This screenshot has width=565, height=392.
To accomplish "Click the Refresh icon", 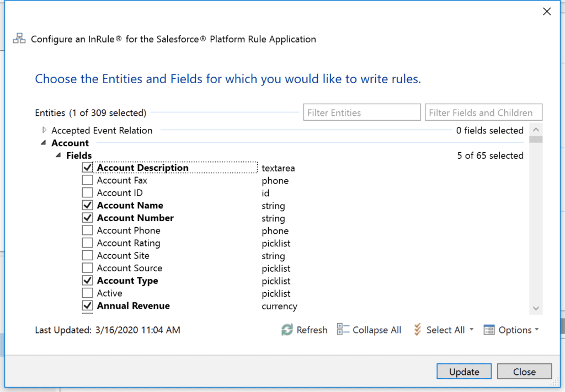I will (287, 330).
